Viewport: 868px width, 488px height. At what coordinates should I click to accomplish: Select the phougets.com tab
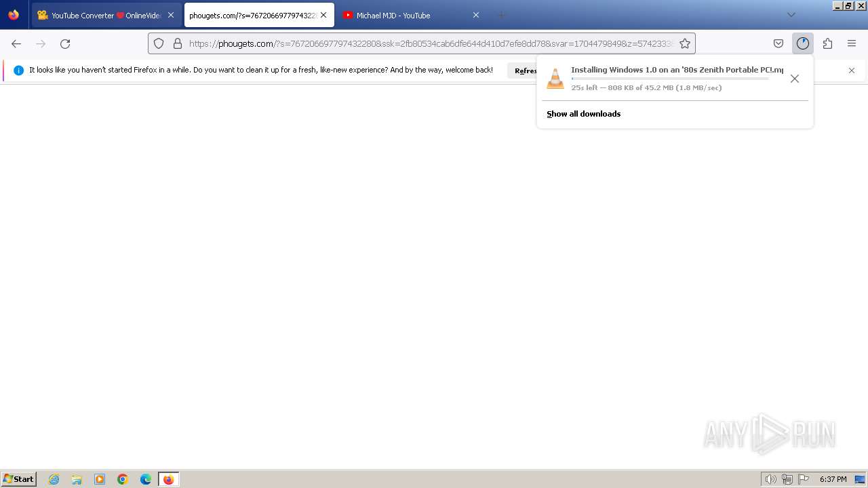point(259,15)
